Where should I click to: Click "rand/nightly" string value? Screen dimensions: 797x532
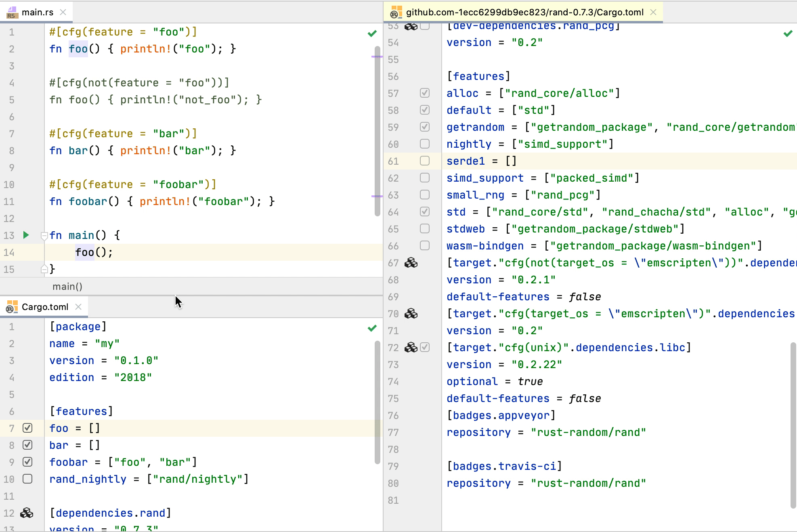[x=198, y=479]
